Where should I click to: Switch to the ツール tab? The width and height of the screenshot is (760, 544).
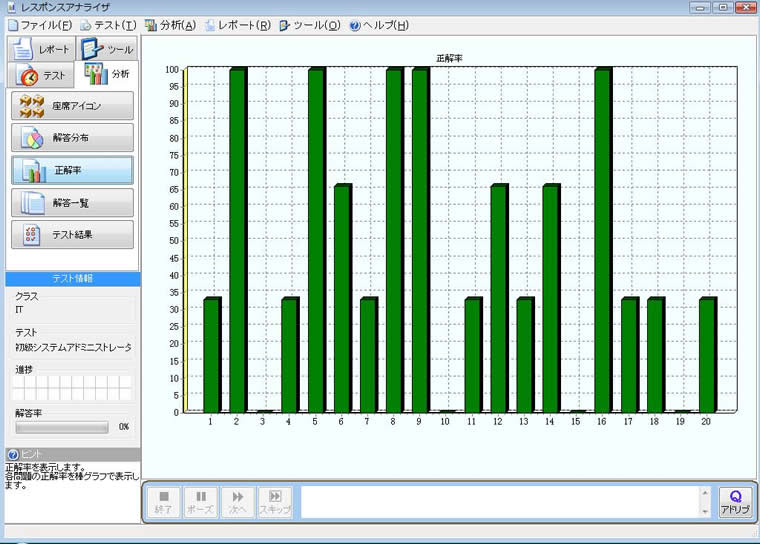107,49
